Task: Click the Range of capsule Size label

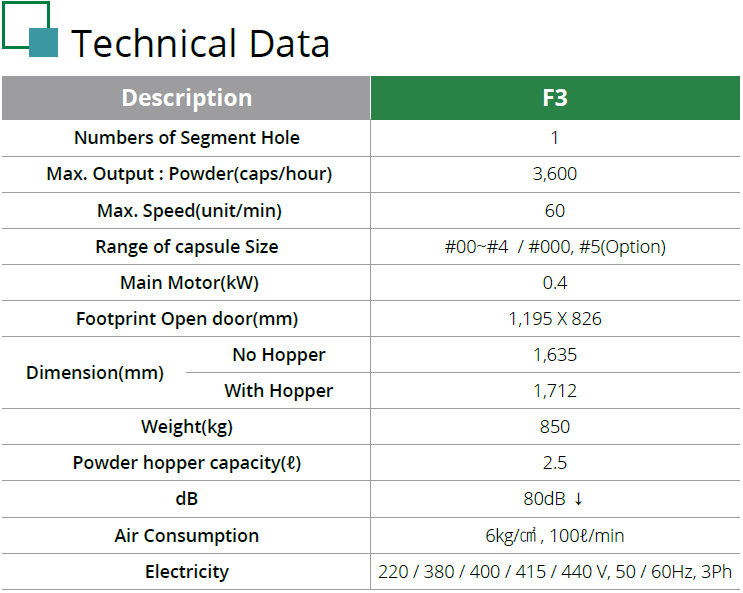Action: 187,247
